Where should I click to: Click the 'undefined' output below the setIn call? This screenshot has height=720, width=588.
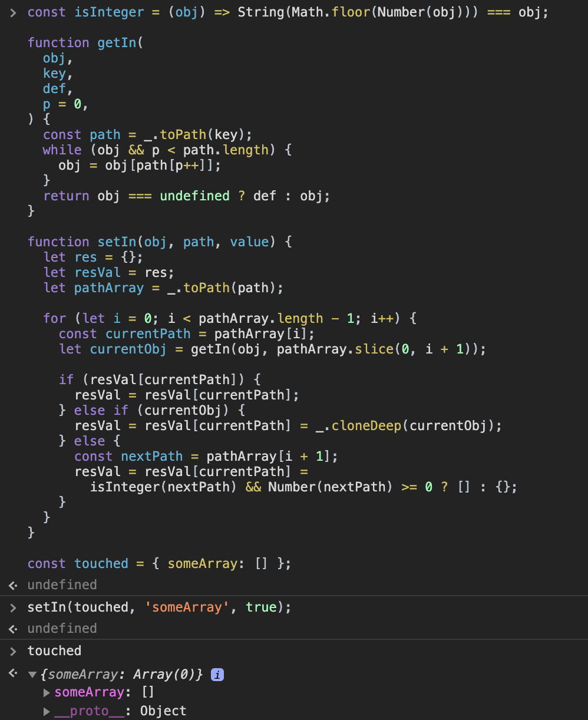point(62,628)
